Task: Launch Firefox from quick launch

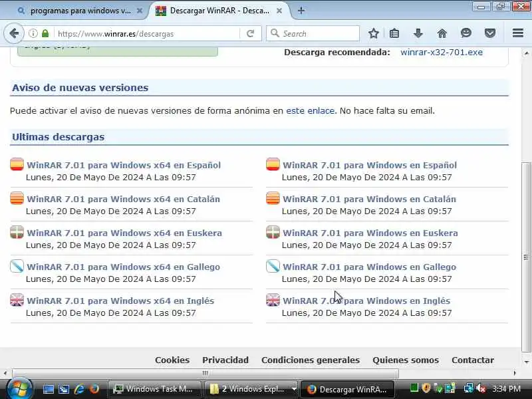Action: pyautogui.click(x=94, y=389)
